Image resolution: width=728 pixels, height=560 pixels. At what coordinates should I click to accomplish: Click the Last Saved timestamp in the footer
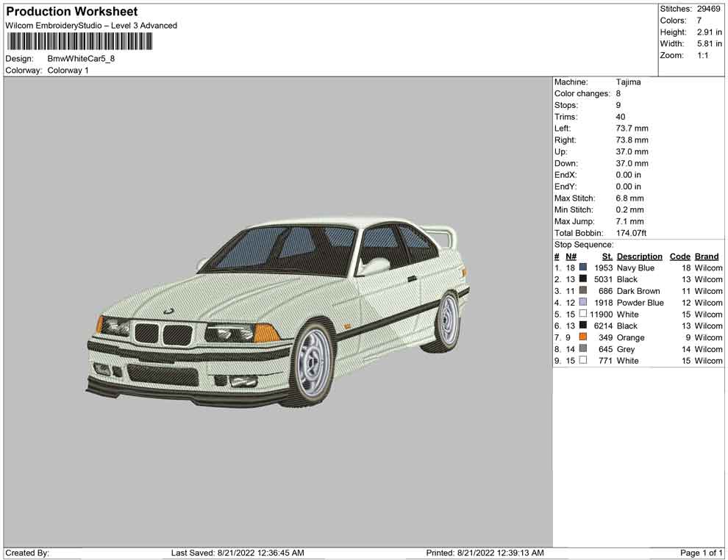click(x=238, y=553)
